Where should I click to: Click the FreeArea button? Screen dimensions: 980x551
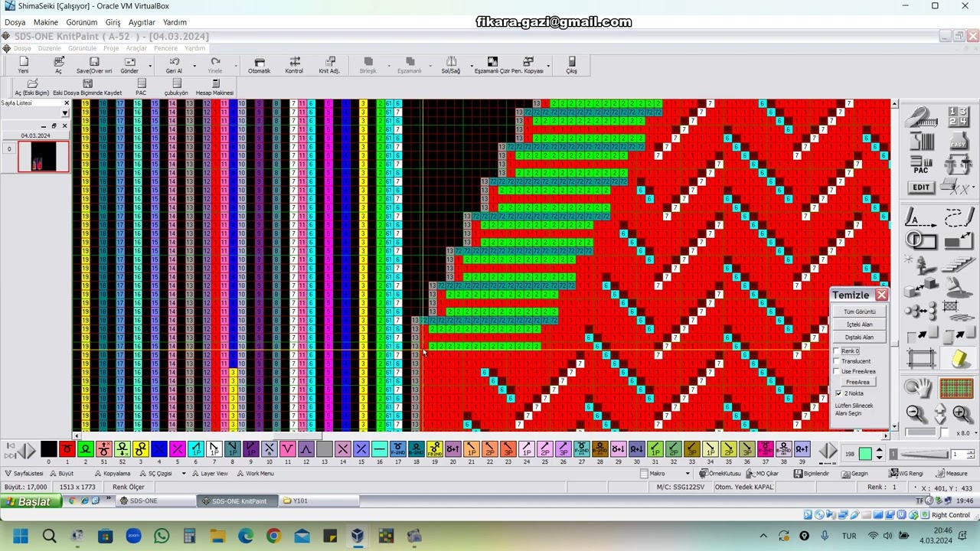point(857,382)
